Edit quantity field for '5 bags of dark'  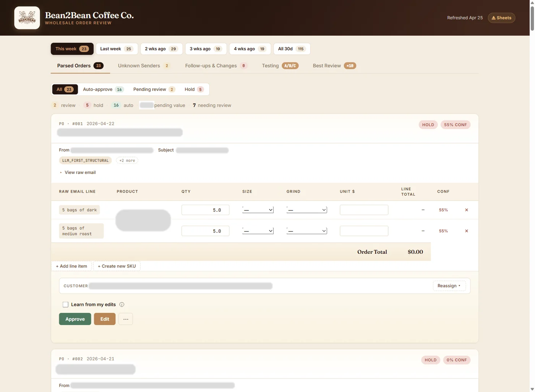[206, 210]
